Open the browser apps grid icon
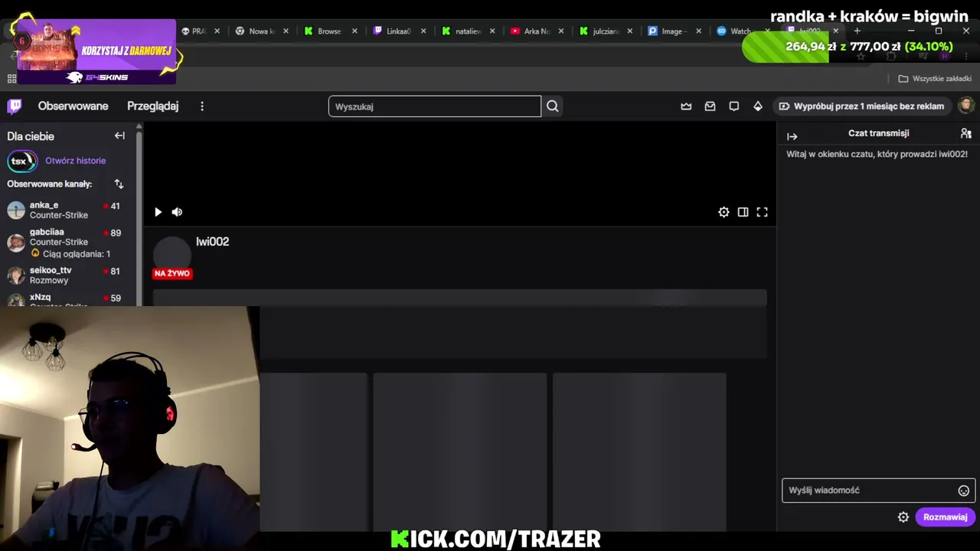Screen dimensions: 980x551 [11, 79]
